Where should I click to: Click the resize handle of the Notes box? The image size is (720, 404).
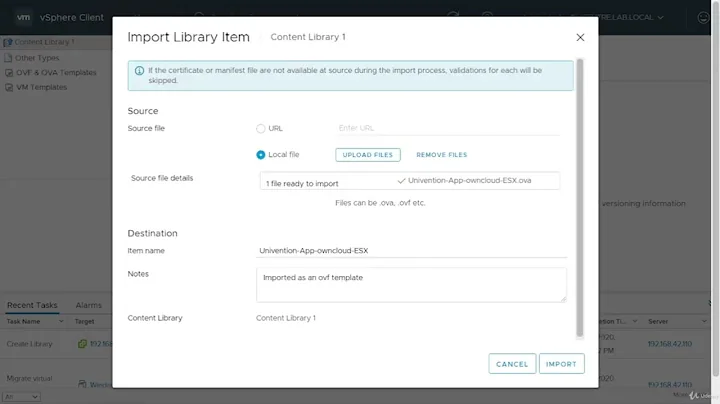563,299
